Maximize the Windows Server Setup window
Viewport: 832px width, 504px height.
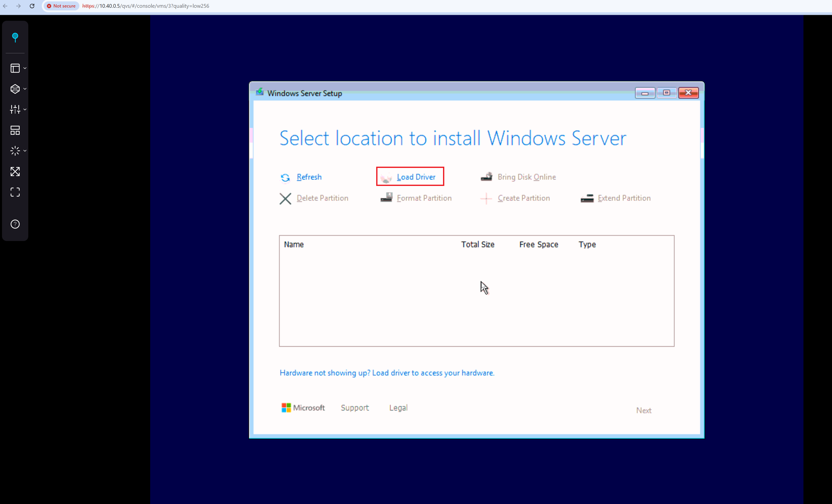667,93
